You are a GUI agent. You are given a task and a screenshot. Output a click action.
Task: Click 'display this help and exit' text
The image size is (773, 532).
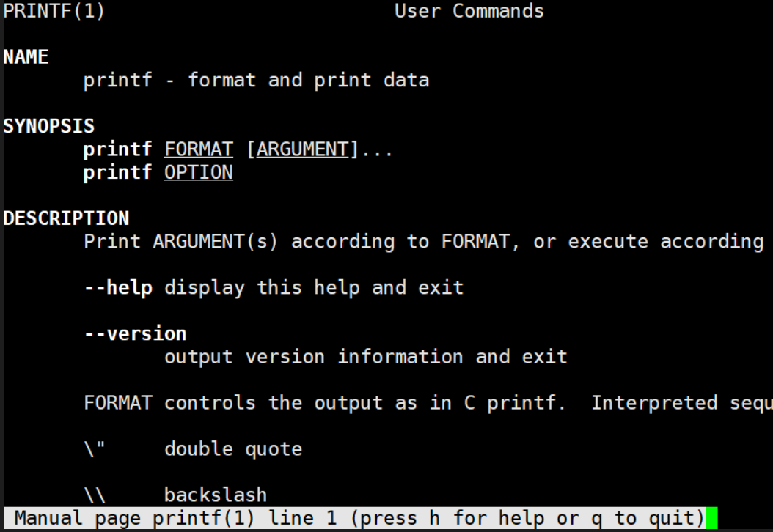point(314,287)
